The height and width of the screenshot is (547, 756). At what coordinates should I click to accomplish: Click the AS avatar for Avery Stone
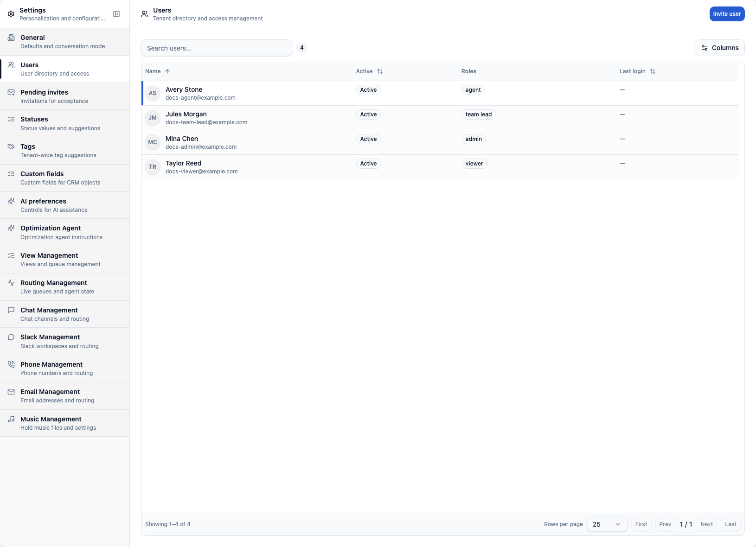point(153,93)
